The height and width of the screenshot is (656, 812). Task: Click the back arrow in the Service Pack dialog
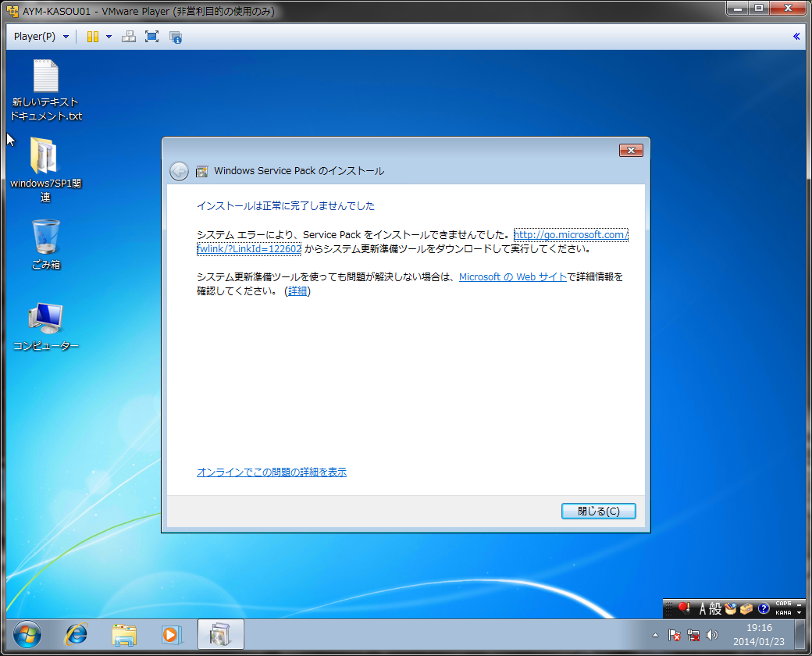[x=179, y=171]
